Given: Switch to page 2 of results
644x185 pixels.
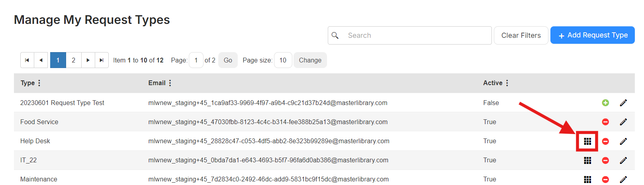Looking at the screenshot, I should pyautogui.click(x=73, y=60).
